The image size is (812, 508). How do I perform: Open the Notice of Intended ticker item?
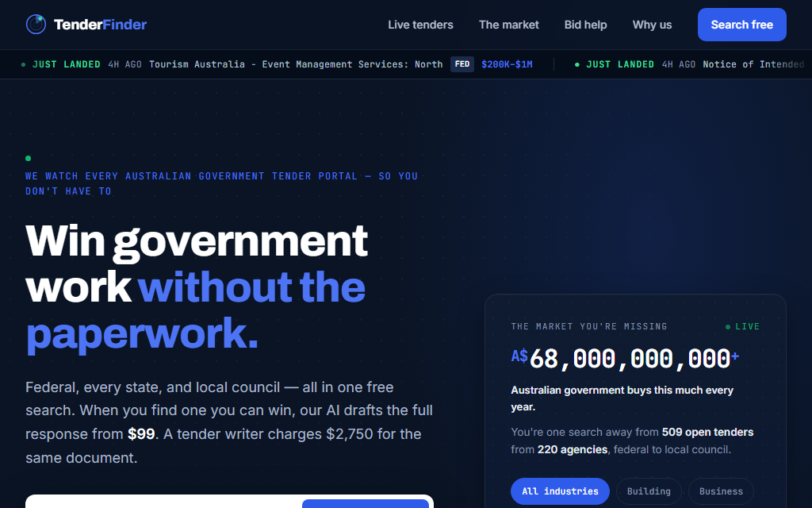pos(753,64)
